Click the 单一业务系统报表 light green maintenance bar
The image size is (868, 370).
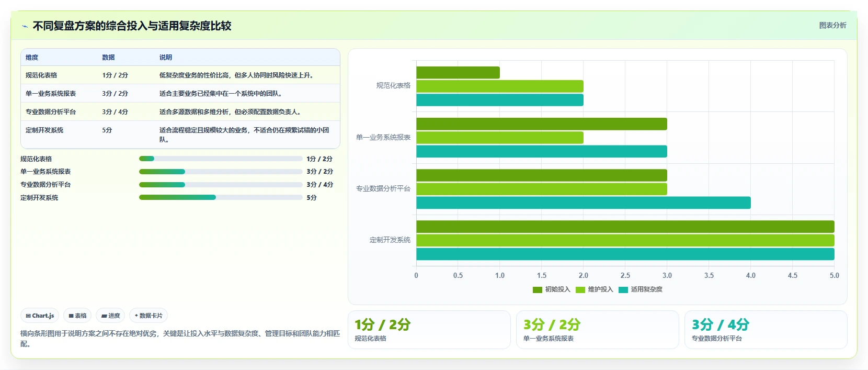click(500, 138)
